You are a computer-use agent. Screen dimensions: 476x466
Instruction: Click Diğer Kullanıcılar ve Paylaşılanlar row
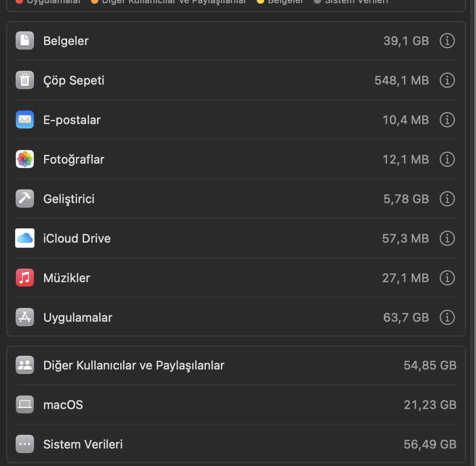coord(236,365)
